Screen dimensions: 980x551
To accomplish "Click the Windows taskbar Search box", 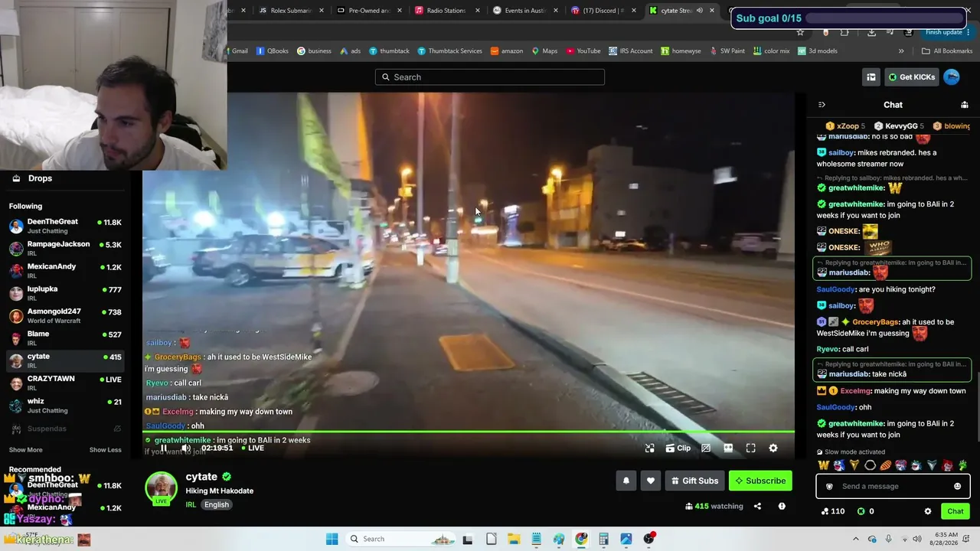I will pos(400,539).
